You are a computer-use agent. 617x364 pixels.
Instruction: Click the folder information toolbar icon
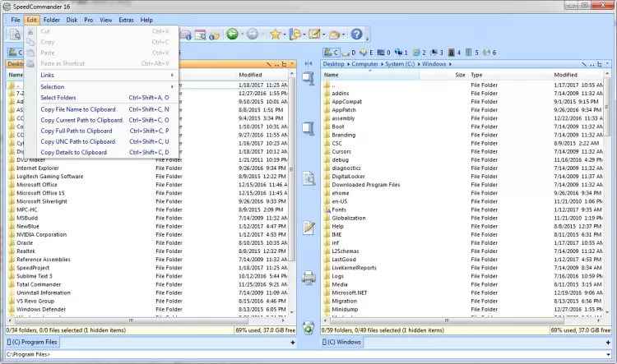(x=214, y=35)
